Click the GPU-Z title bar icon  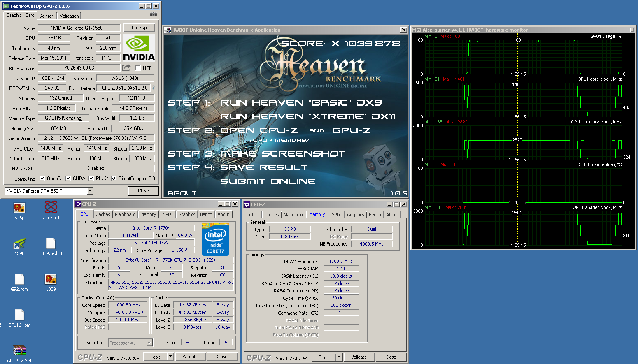tap(7, 6)
